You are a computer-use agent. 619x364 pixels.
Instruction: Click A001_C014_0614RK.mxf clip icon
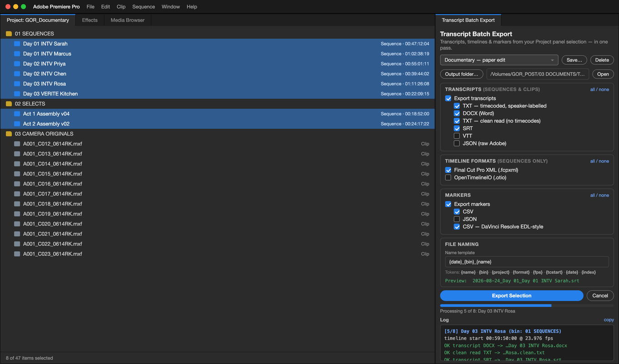17,164
